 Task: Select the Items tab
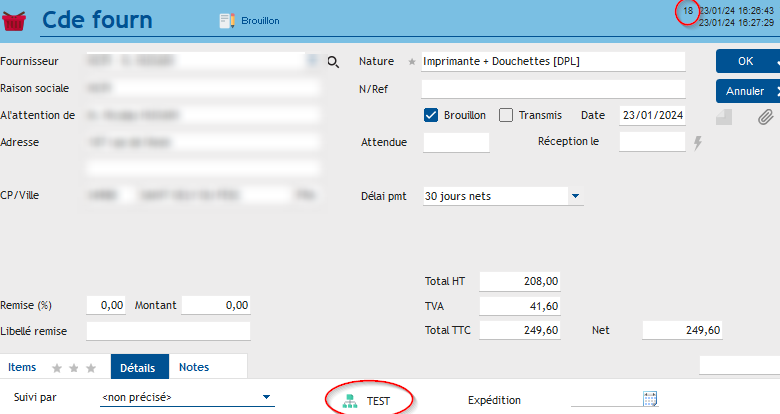click(22, 367)
